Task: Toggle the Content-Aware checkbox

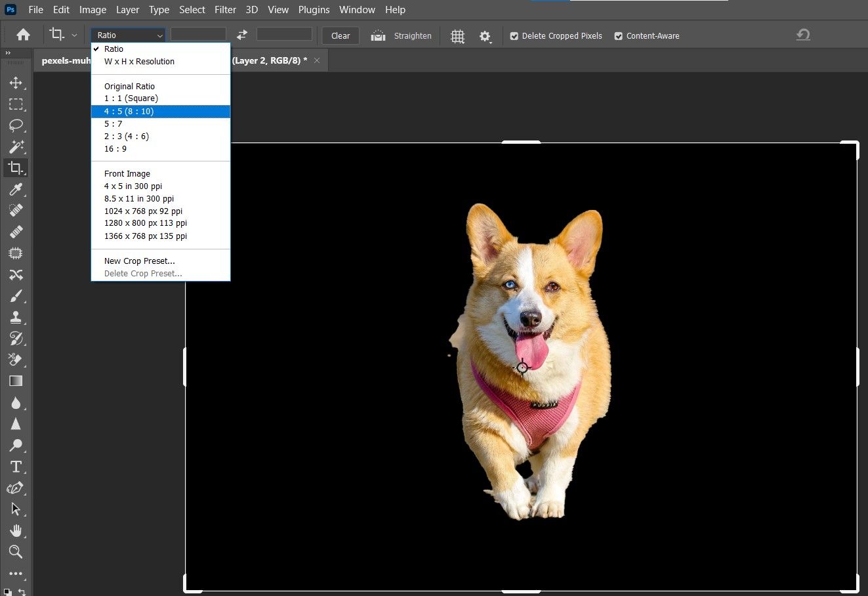Action: [618, 36]
